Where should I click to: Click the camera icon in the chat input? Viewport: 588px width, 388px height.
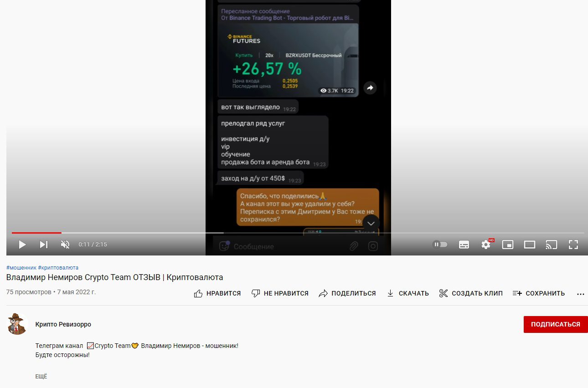pos(373,246)
